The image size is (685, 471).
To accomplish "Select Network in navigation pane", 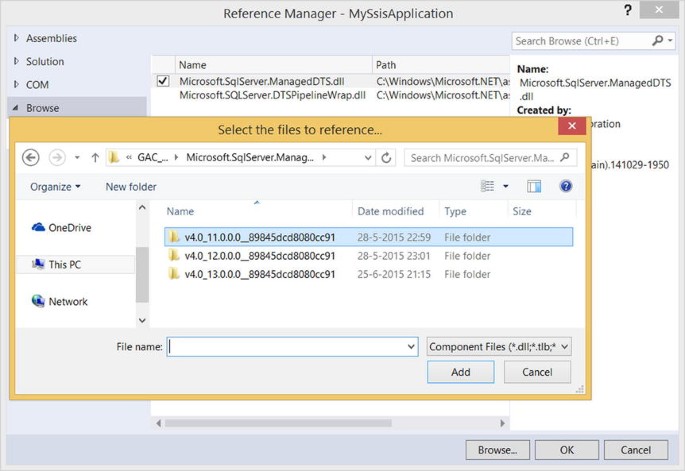I will [x=60, y=301].
